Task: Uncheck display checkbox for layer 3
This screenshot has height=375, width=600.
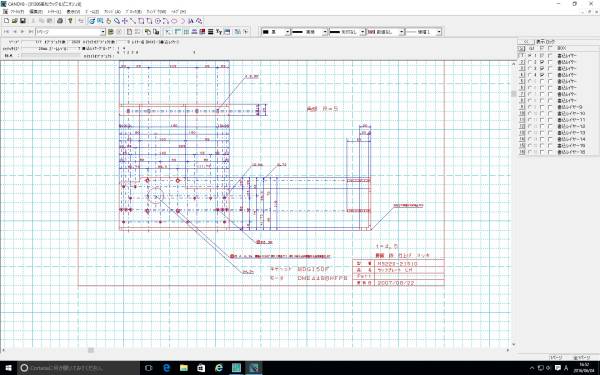Action: (x=541, y=68)
